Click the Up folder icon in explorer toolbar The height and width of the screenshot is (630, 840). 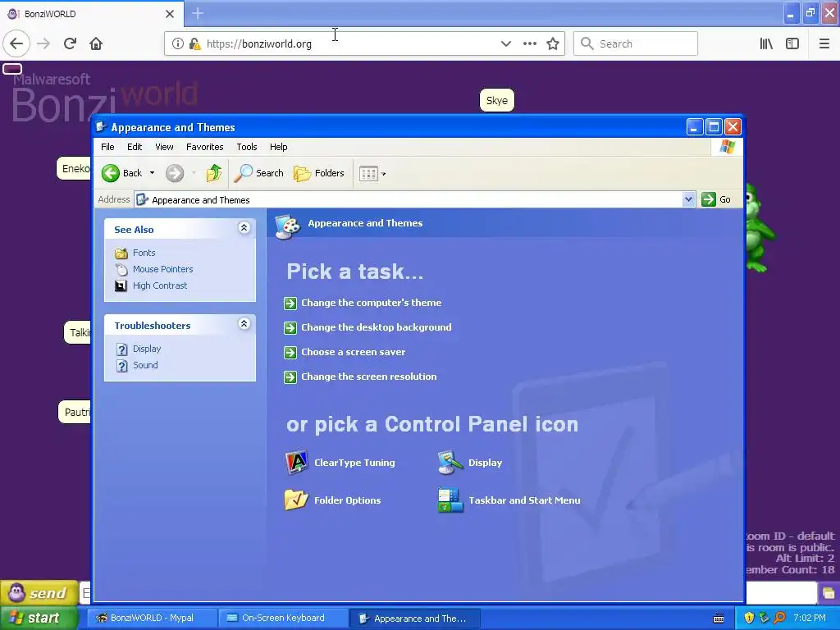[x=214, y=173]
